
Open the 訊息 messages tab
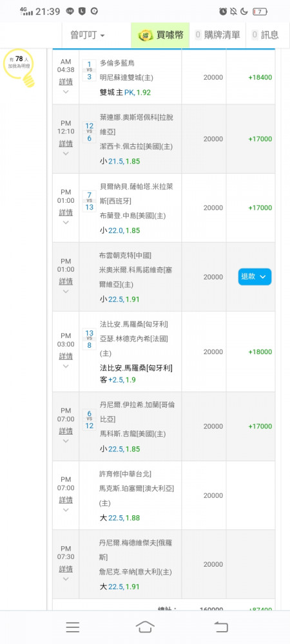point(266,35)
